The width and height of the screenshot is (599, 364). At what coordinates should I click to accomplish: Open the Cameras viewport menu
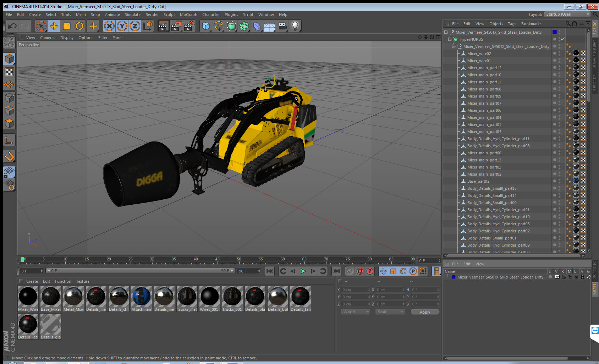(48, 38)
